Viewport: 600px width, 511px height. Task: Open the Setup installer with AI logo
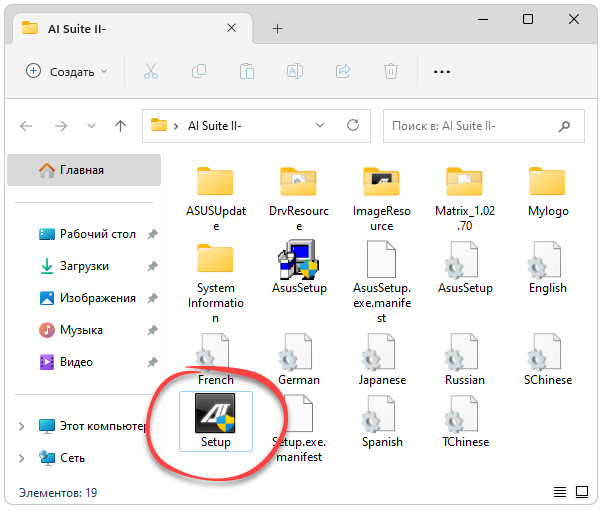point(215,421)
